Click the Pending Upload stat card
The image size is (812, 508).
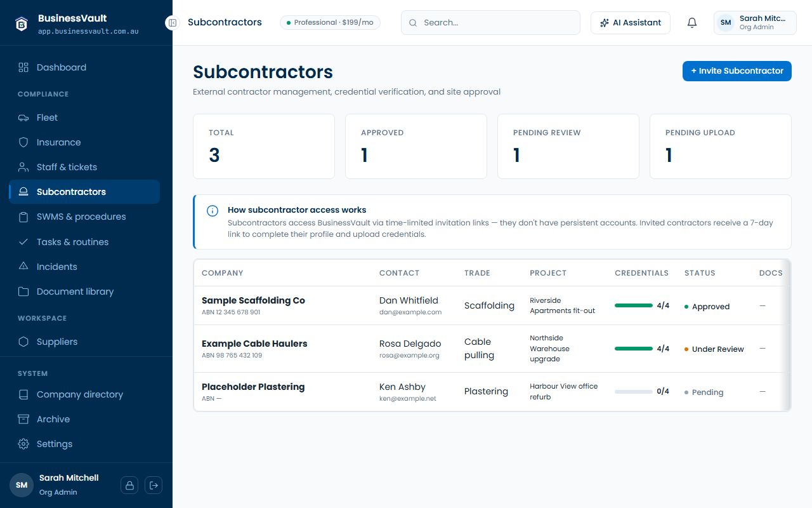[x=721, y=146]
